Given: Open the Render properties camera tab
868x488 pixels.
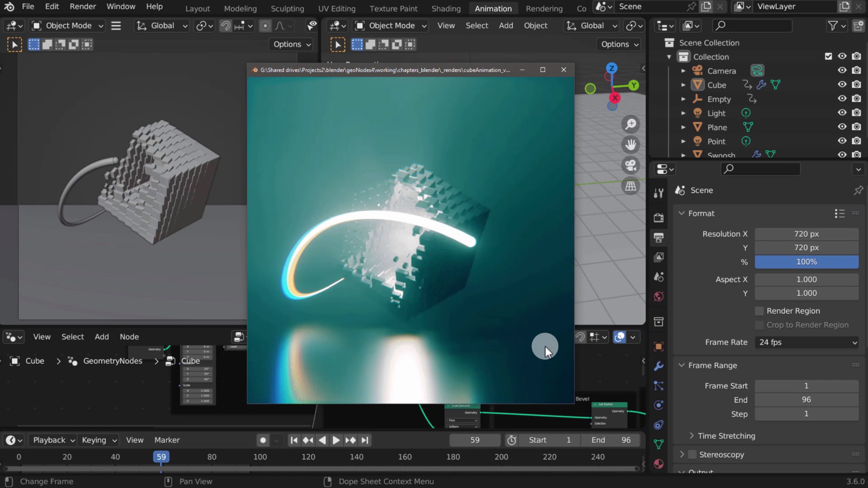Looking at the screenshot, I should click(x=659, y=218).
